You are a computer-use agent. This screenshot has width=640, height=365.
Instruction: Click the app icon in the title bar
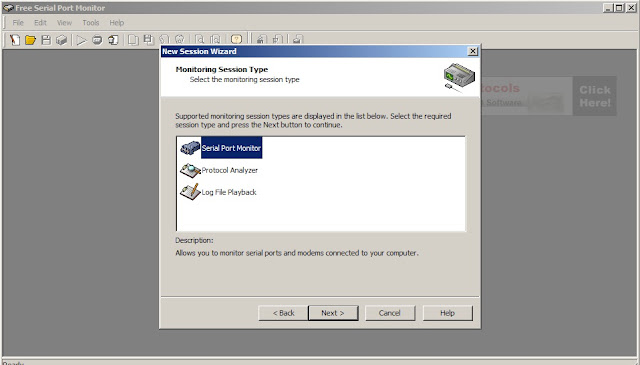coord(8,8)
